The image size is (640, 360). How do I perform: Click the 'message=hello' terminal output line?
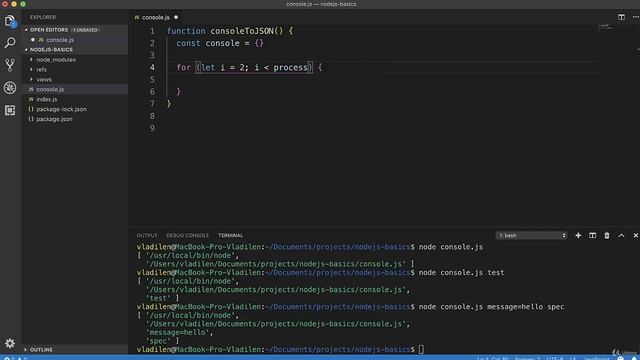click(x=180, y=333)
